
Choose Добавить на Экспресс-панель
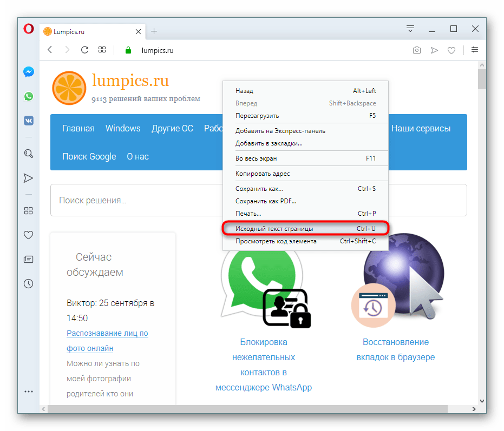[305, 131]
